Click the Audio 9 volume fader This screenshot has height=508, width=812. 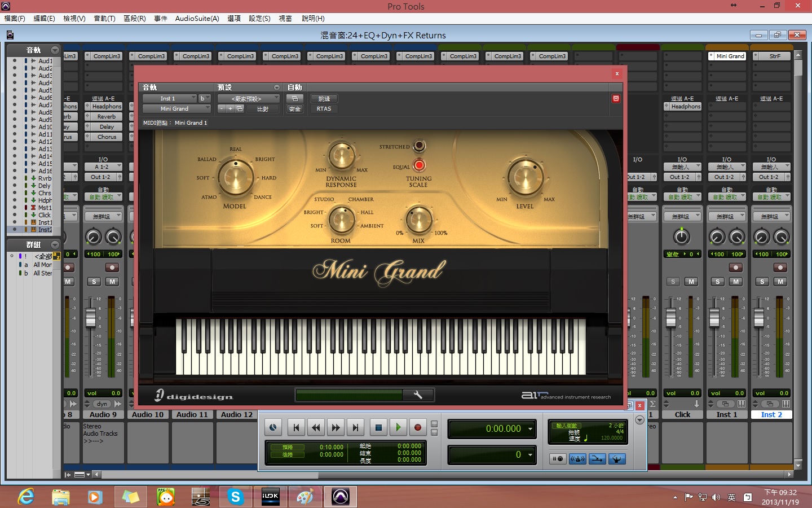point(91,318)
